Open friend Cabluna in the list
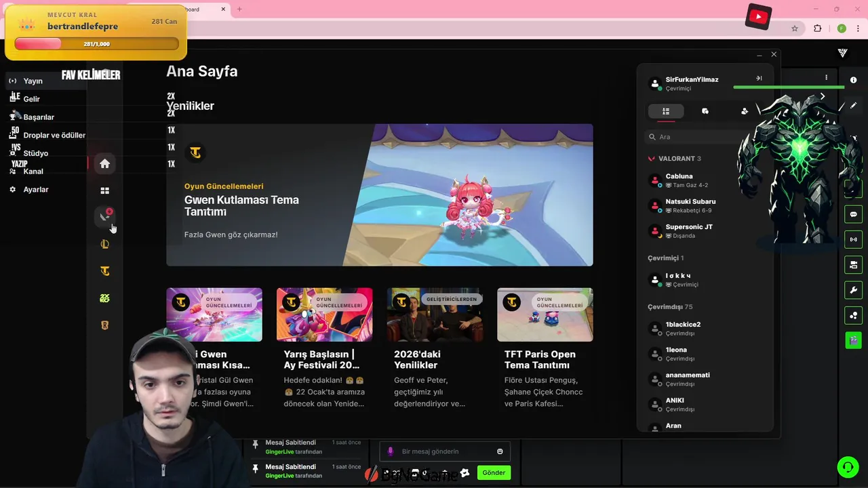Screen dimensions: 868x488 pyautogui.click(x=705, y=180)
